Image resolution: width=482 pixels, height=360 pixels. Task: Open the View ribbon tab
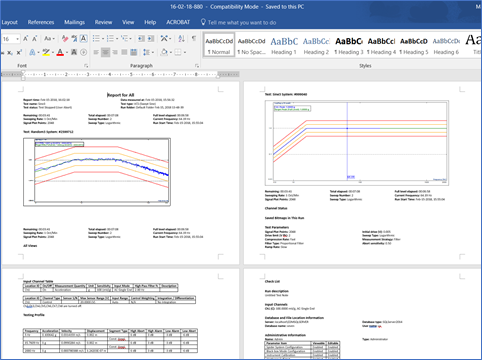coord(128,22)
